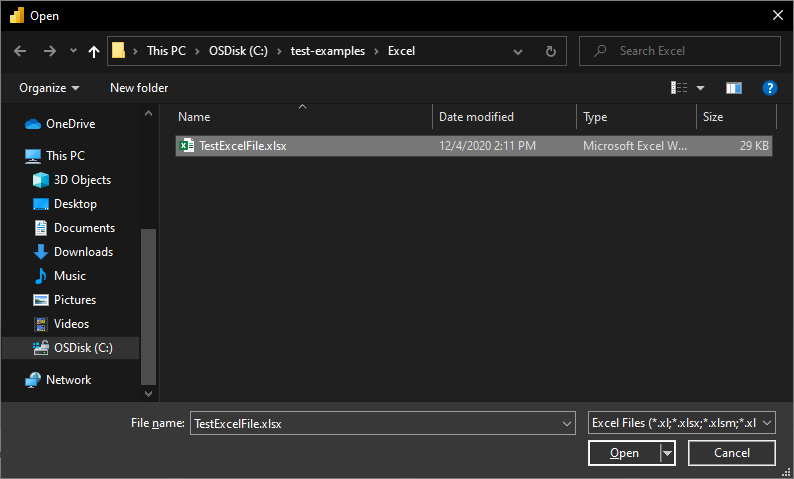The image size is (794, 479).
Task: Sort files by Date modified column
Action: [x=476, y=117]
